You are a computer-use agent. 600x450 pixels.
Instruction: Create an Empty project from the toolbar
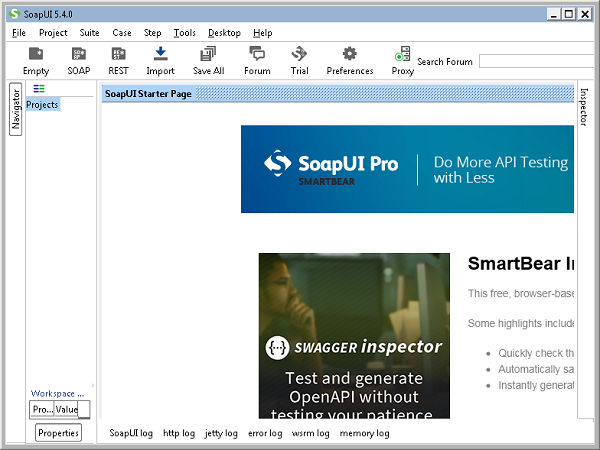click(36, 60)
